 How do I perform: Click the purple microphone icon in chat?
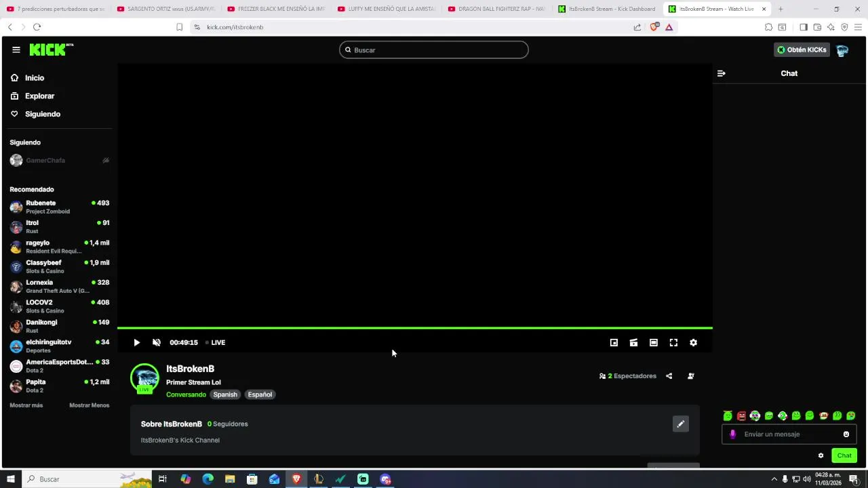pyautogui.click(x=732, y=434)
